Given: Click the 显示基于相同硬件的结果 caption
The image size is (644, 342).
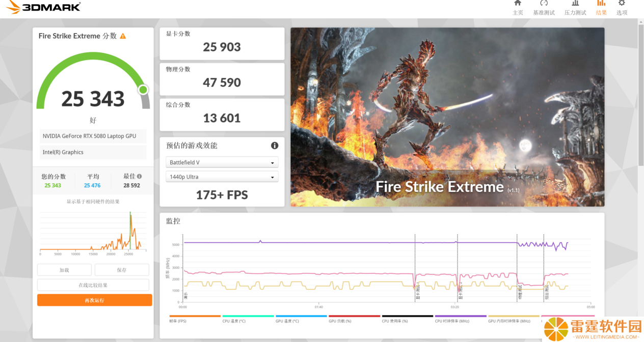Looking at the screenshot, I should tap(93, 202).
